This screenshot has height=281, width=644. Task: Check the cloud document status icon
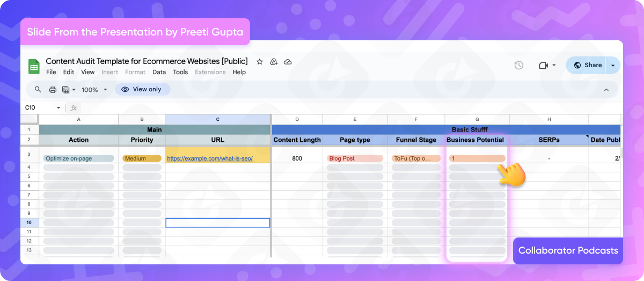(x=288, y=62)
